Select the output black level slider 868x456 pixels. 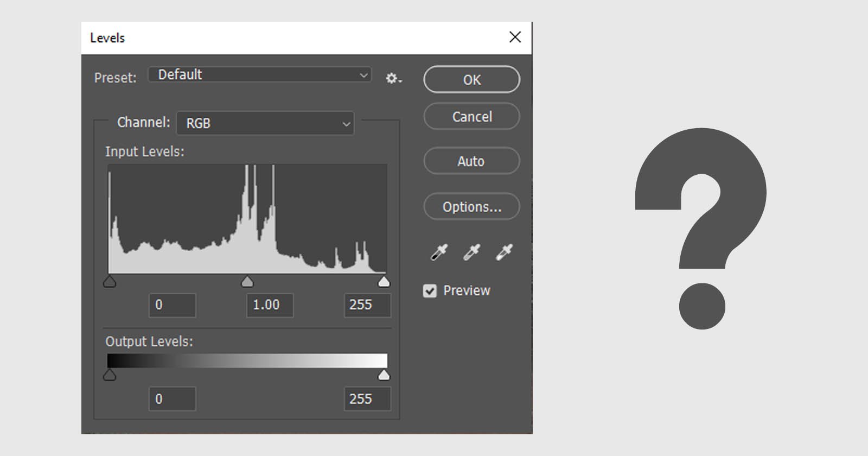(110, 375)
